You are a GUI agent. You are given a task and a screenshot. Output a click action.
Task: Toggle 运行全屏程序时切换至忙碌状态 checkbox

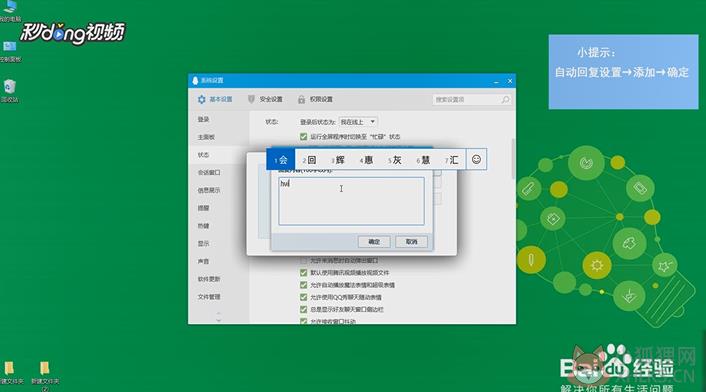coord(303,136)
